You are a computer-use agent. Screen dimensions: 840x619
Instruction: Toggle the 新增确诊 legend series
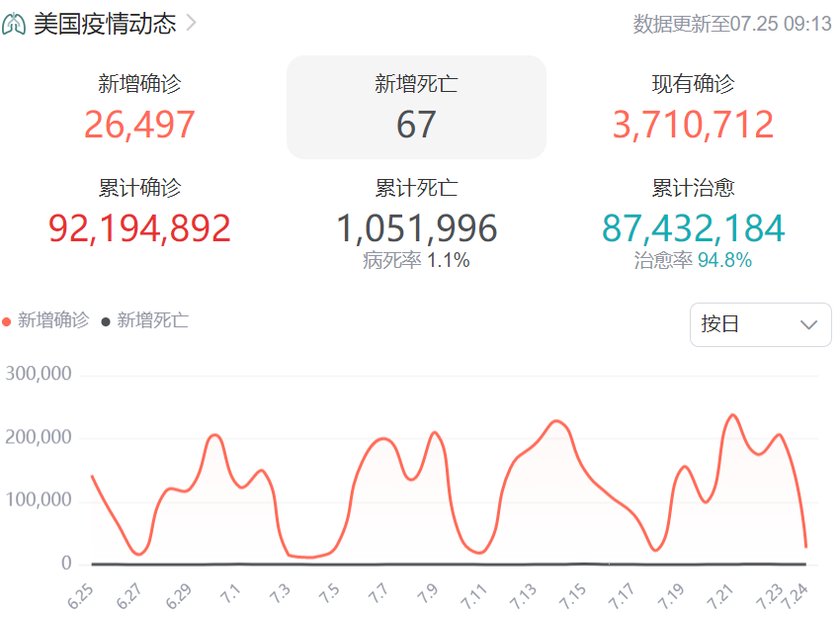[x=46, y=320]
